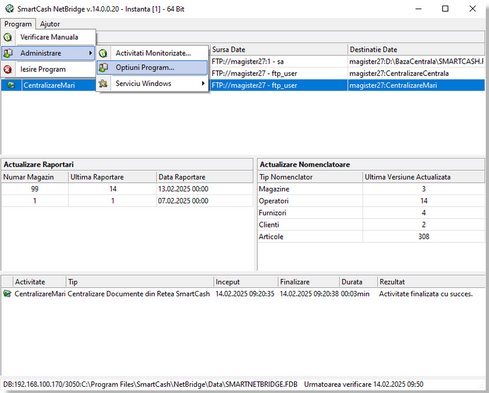The height and width of the screenshot is (393, 489).
Task: Open Activitati Monitorizate... from the submenu
Action: tap(153, 53)
